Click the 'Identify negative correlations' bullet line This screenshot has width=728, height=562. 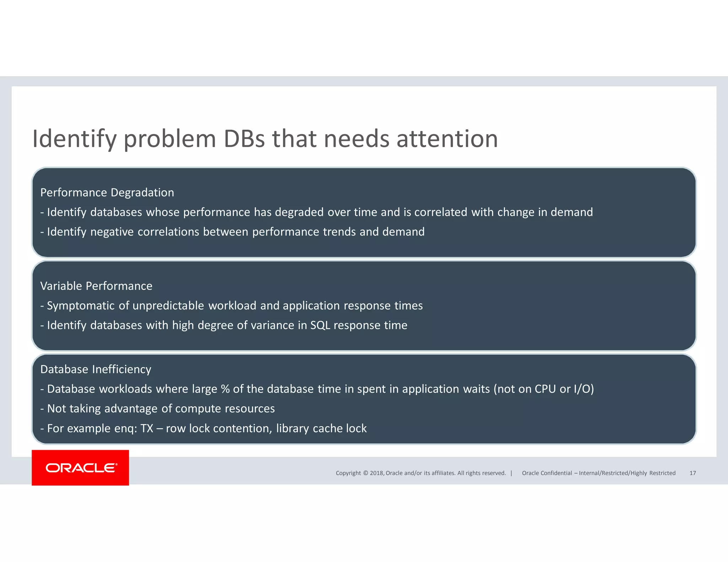232,232
